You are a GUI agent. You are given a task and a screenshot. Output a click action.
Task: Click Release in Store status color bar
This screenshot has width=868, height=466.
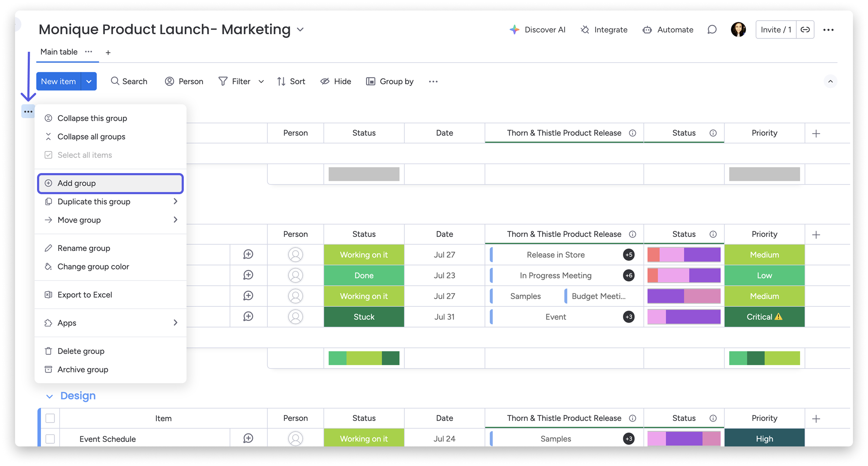[x=684, y=255]
